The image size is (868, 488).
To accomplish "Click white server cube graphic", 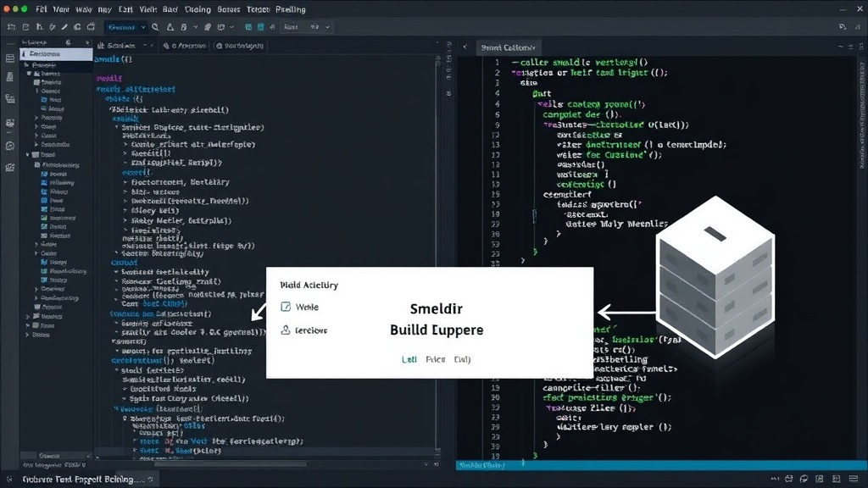I will pos(715,277).
